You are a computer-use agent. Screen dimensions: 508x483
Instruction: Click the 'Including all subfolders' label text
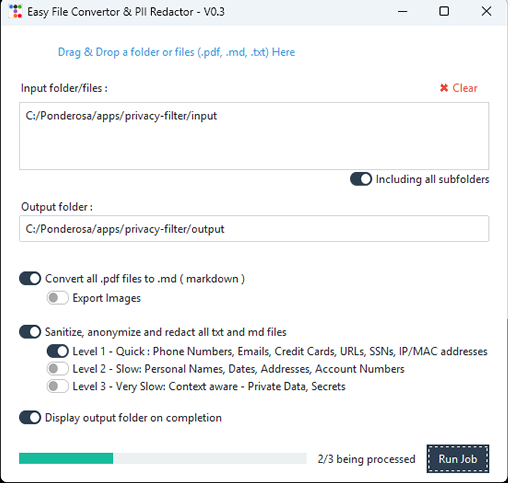click(432, 179)
